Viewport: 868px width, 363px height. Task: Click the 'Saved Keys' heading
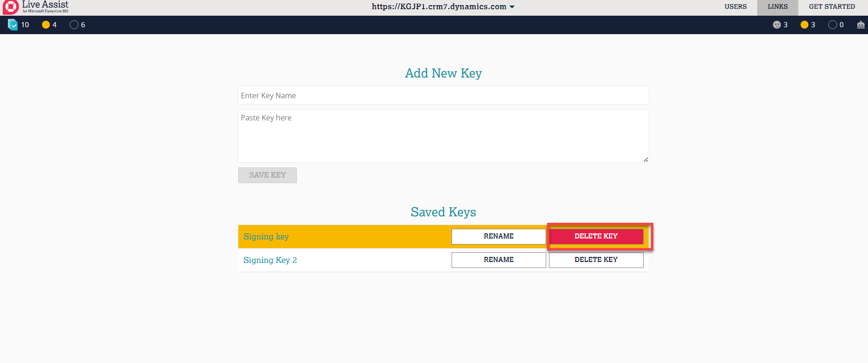pos(443,212)
